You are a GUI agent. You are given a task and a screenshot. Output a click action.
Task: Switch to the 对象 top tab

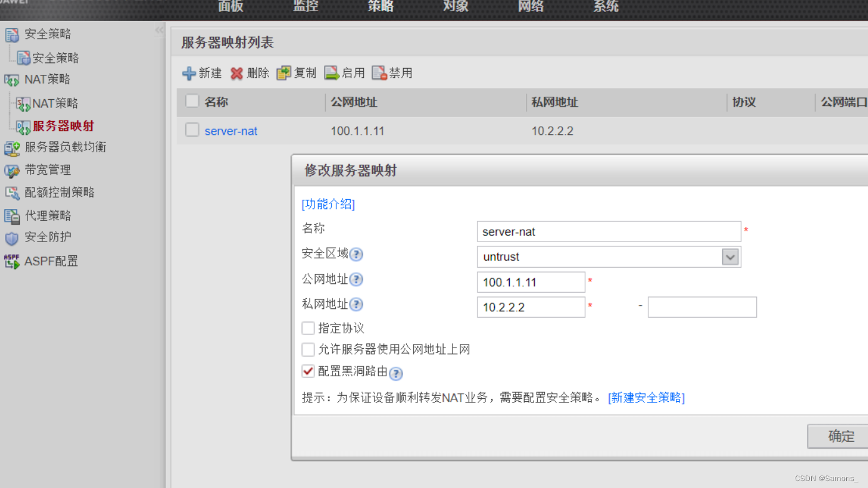coord(456,6)
